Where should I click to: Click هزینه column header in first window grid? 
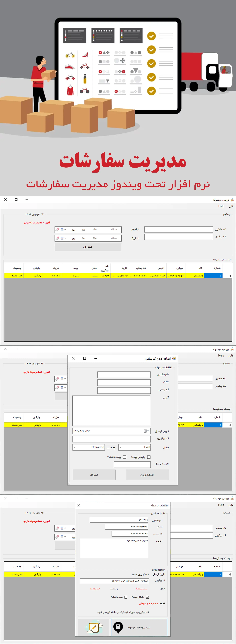tap(52, 268)
